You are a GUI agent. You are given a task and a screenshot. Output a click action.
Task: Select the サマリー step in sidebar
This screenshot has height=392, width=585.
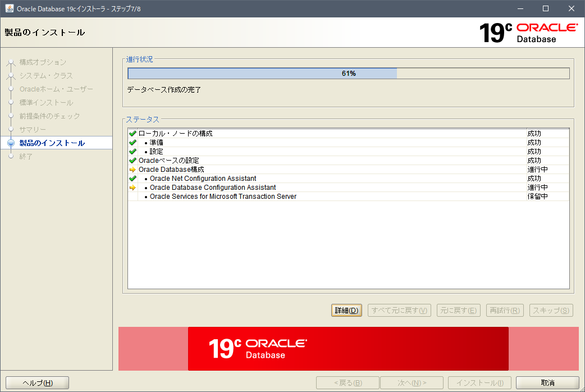(33, 129)
